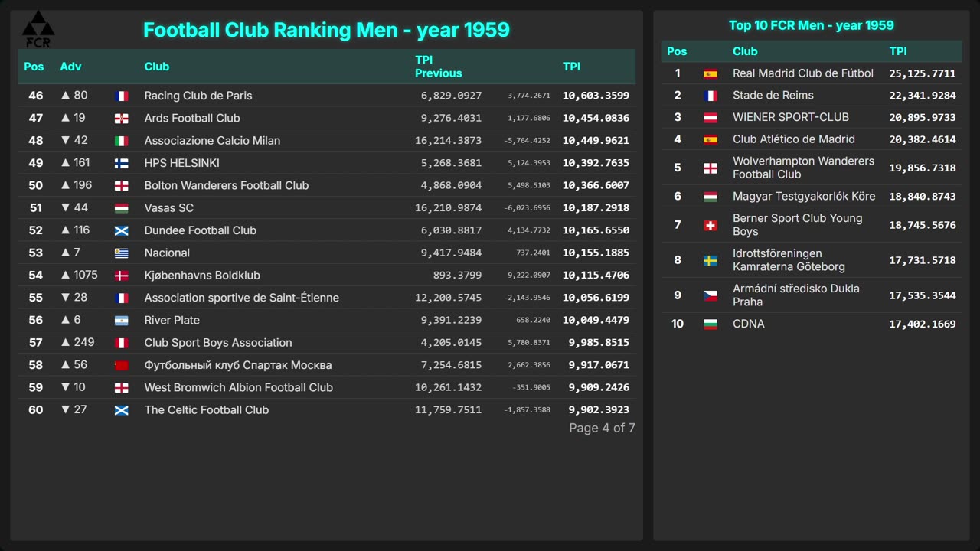Viewport: 980px width, 551px height.
Task: Click France flag beside Association sportive de Saint-Étienne
Action: click(x=121, y=298)
